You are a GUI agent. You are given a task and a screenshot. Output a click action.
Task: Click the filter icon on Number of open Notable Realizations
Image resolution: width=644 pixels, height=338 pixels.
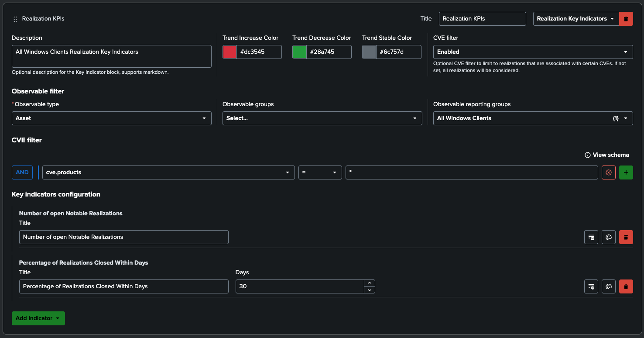click(x=591, y=237)
